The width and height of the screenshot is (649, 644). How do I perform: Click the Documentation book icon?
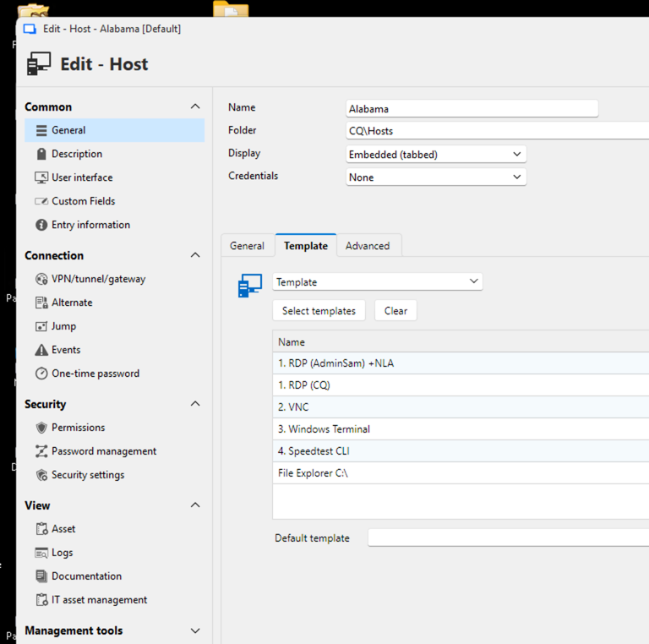pos(41,576)
